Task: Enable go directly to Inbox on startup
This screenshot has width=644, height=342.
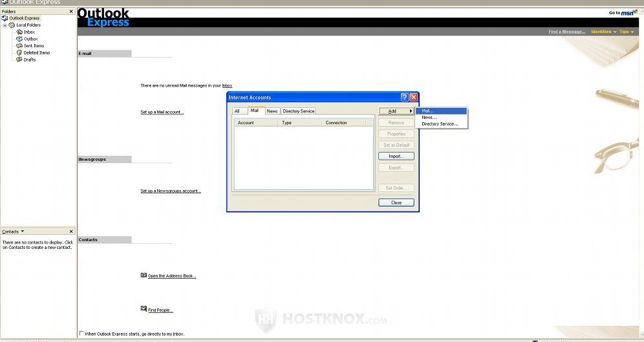Action: pos(81,334)
